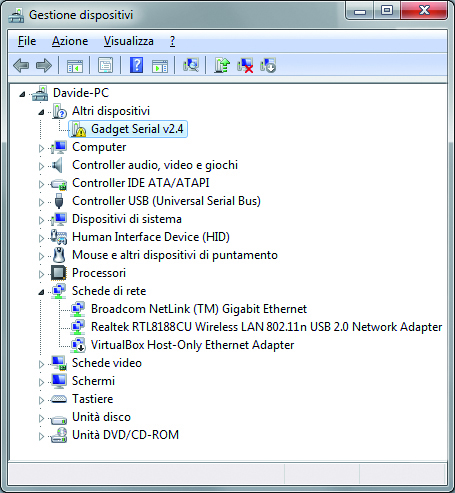Expand the Computer category
This screenshot has width=455, height=493.
pyautogui.click(x=41, y=148)
